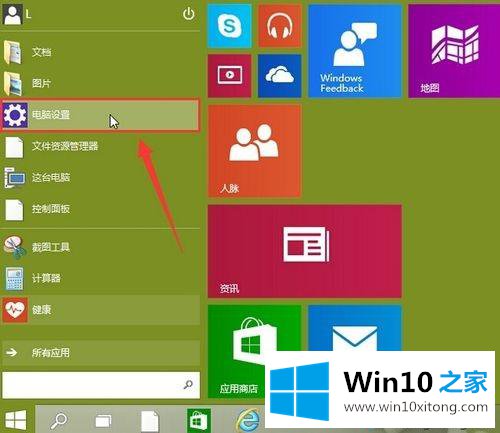The image size is (500, 433).
Task: Open 文档 documents folder
Action: point(100,52)
